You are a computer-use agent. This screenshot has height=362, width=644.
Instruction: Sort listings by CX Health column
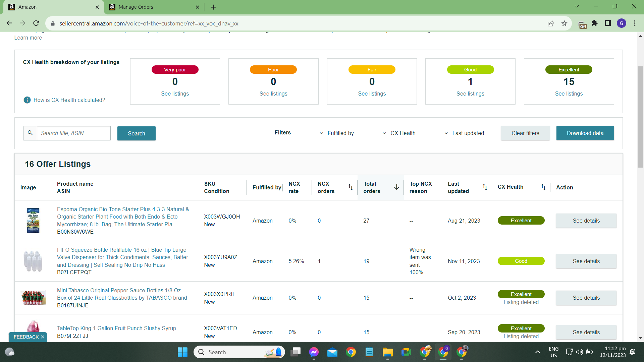[543, 187]
